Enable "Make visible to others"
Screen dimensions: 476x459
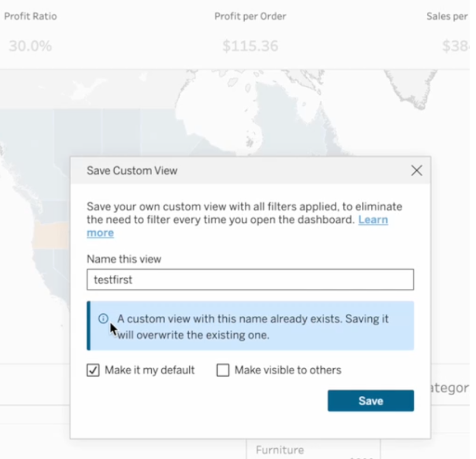point(223,370)
